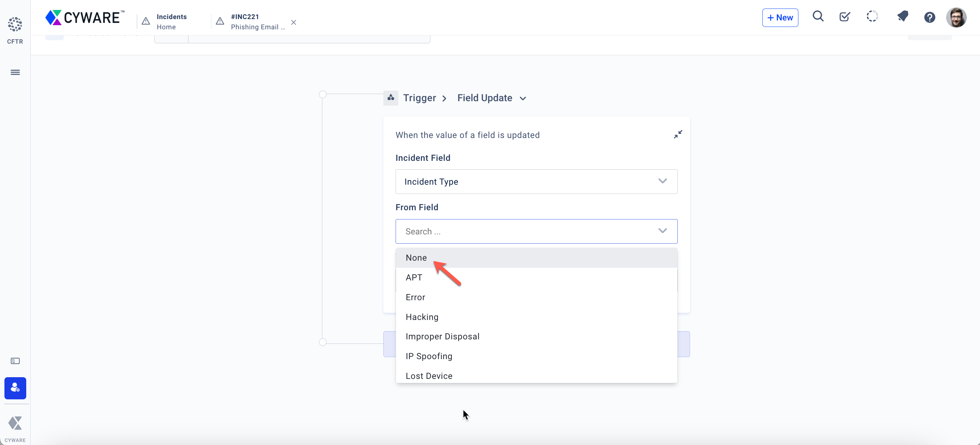
Task: Open the My Actions checkmark icon
Action: click(x=844, y=17)
